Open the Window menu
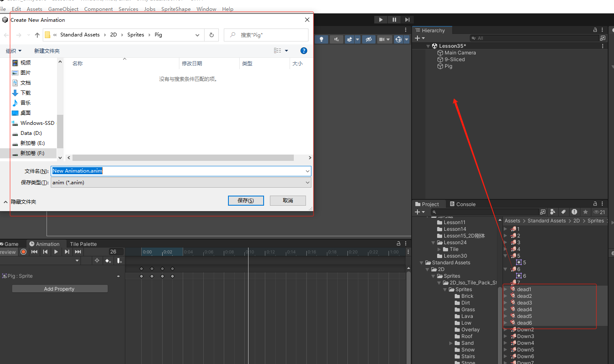This screenshot has height=364, width=614. 206,9
